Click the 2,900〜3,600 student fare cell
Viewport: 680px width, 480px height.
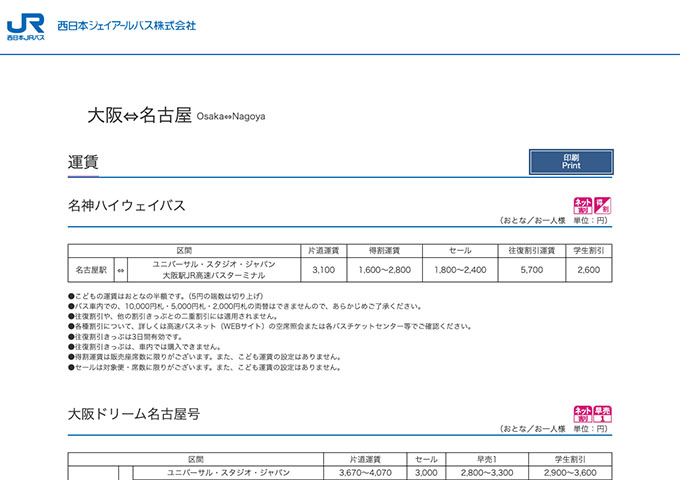coord(570,473)
